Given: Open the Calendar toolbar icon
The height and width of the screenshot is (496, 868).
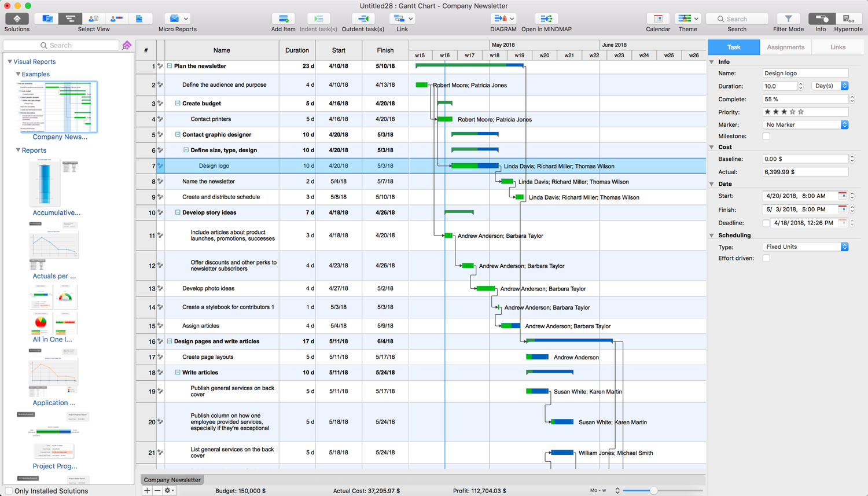Looking at the screenshot, I should click(x=657, y=19).
